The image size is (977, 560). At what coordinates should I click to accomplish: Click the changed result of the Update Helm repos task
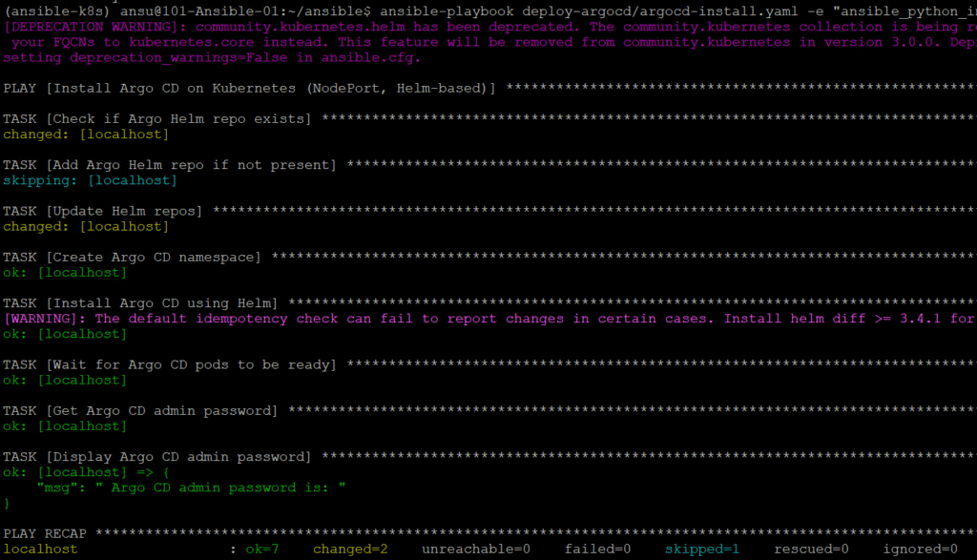pos(86,227)
